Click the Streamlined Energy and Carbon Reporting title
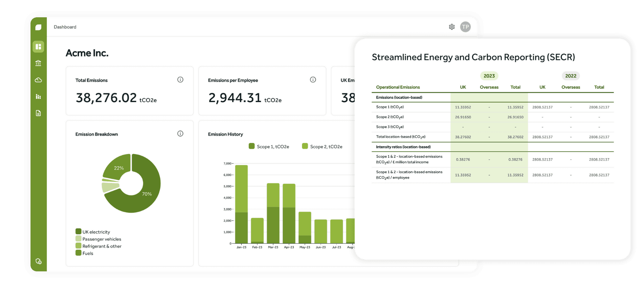This screenshot has height=289, width=644. 474,57
